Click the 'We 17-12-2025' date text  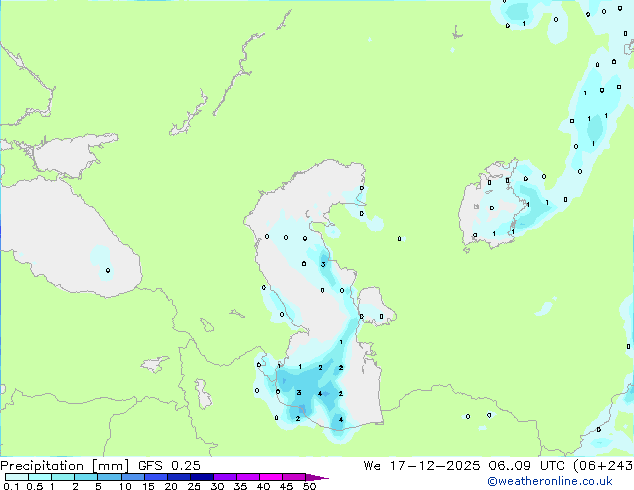point(422,465)
